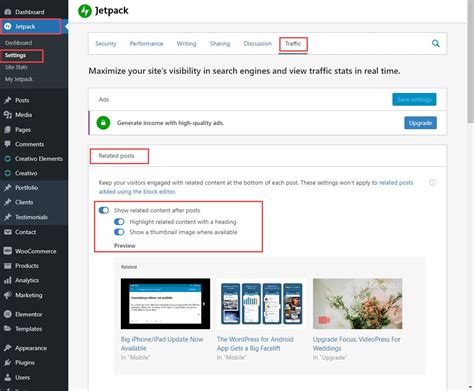
Task: Toggle Show related content after posts
Action: click(104, 210)
